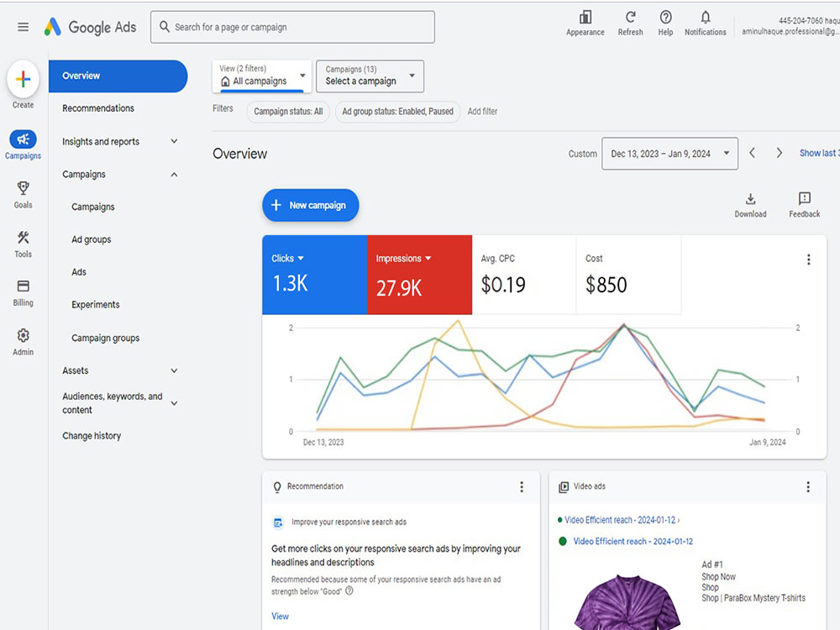Open the View All campaigns dropdown
Viewport: 840px width, 630px height.
click(x=262, y=76)
